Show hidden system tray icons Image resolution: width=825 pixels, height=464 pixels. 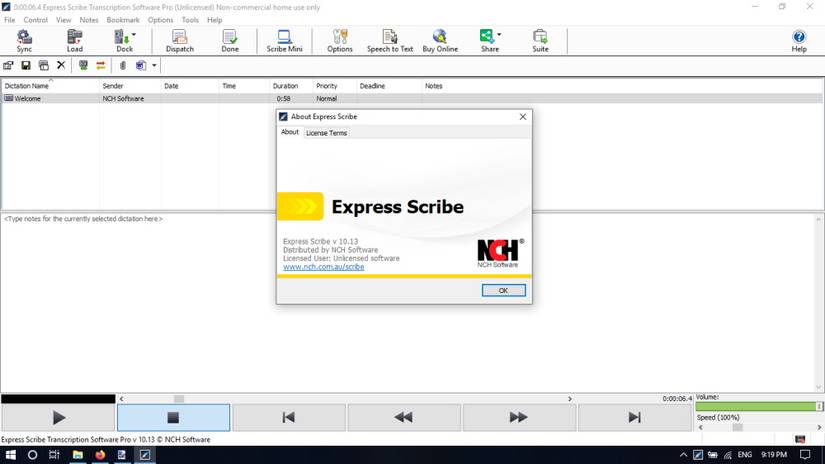pyautogui.click(x=683, y=455)
